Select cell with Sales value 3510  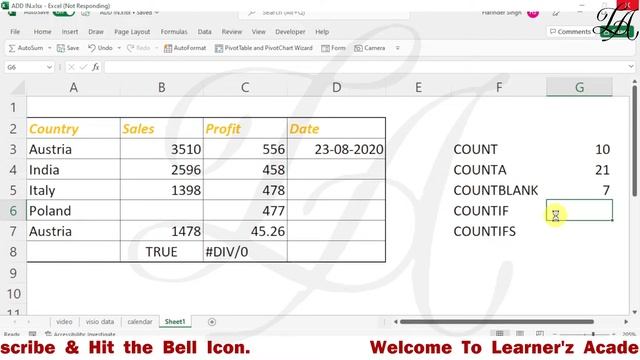click(x=162, y=149)
